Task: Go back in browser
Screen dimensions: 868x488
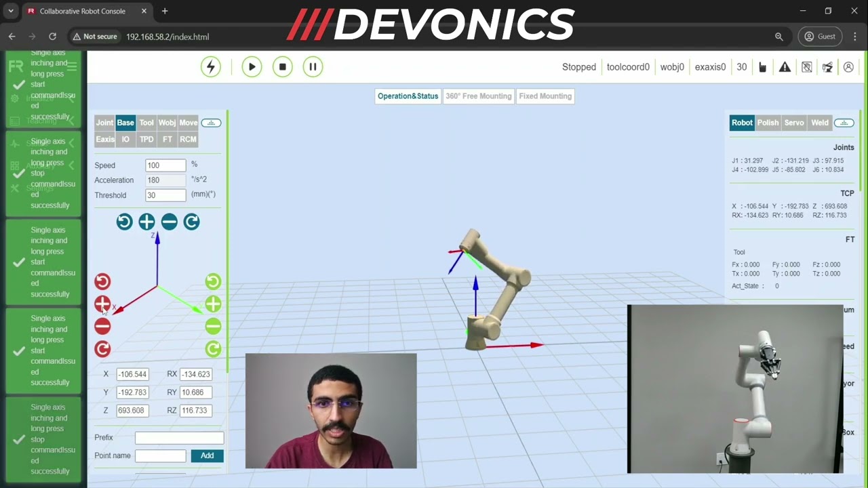Action: pos(12,37)
